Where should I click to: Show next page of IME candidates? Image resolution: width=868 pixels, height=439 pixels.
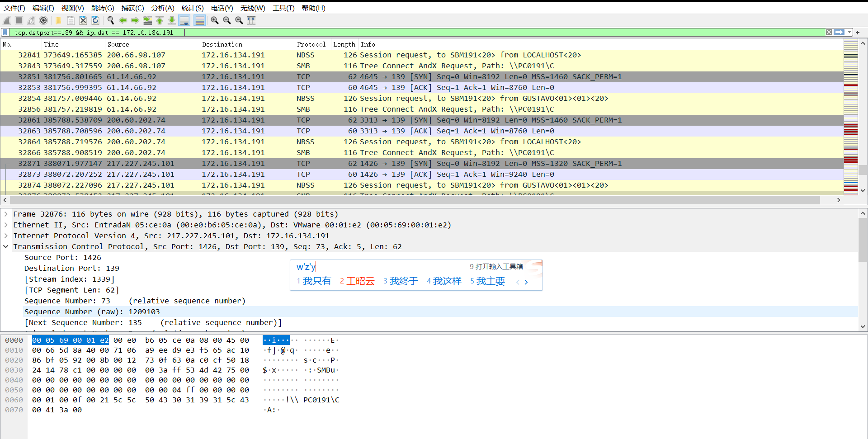tap(526, 282)
